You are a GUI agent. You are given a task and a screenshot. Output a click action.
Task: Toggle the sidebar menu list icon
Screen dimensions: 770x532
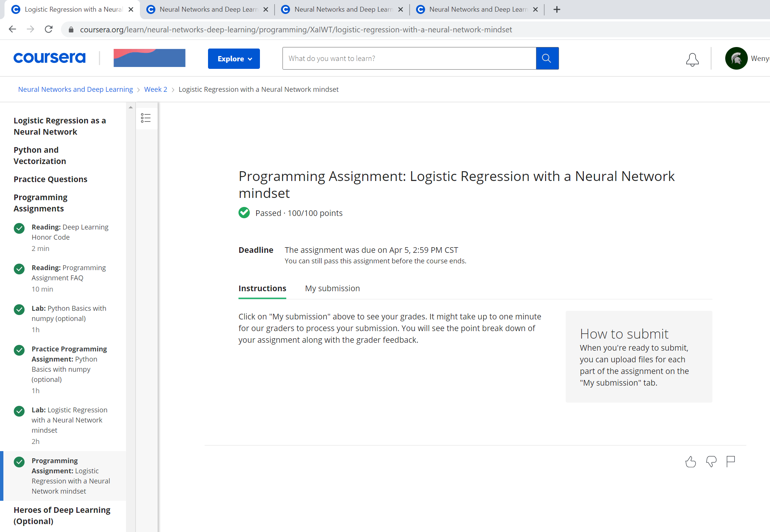pos(146,118)
